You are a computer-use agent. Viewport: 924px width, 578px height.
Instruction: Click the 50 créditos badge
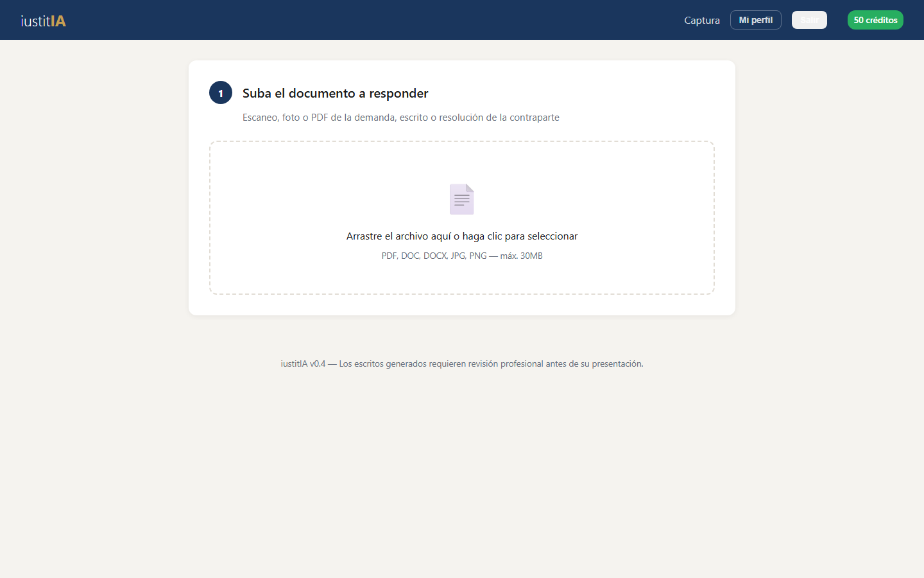(x=875, y=20)
